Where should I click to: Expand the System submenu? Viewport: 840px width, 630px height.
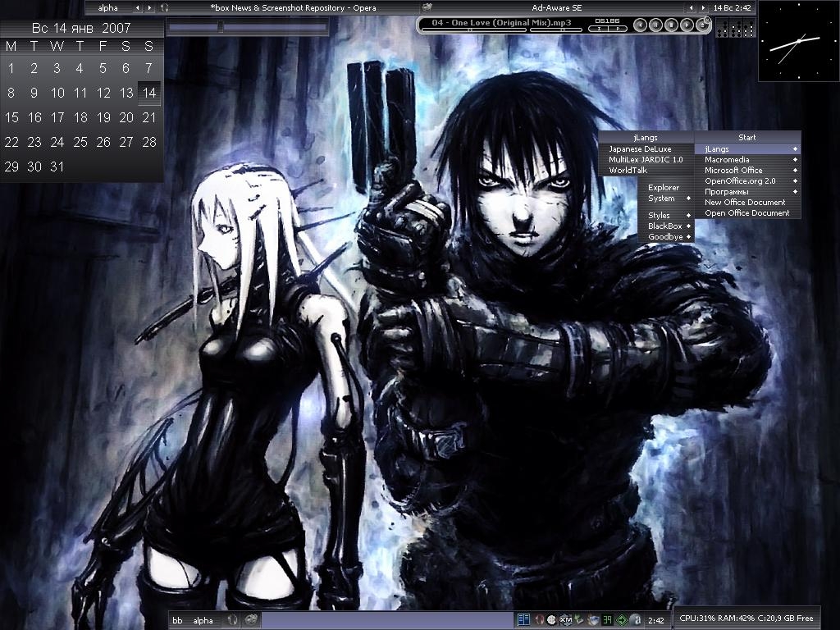pyautogui.click(x=666, y=199)
